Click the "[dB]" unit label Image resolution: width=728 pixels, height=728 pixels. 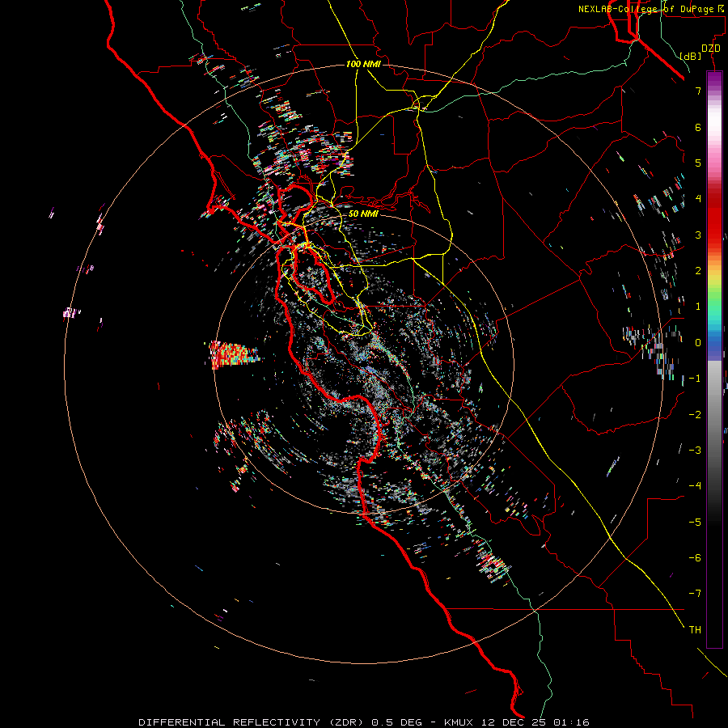(691, 56)
